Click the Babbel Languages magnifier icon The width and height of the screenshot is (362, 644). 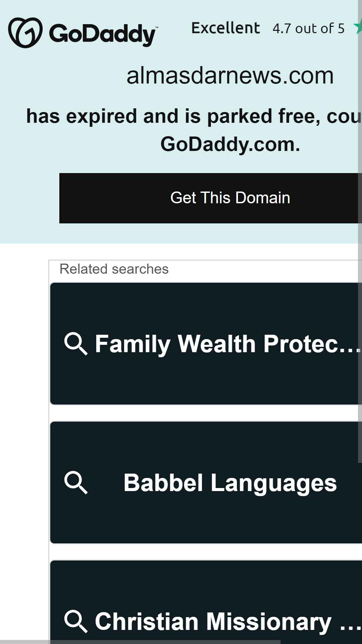pos(76,483)
